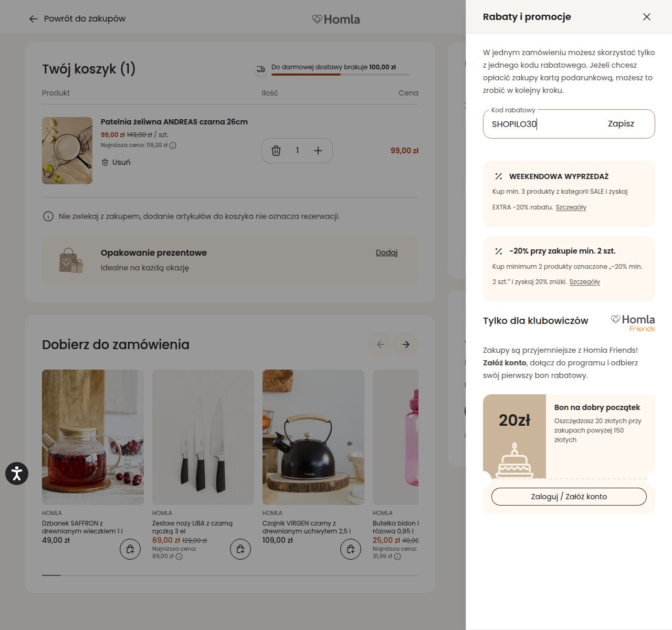
Task: Click the gift bag packaging icon
Action: [x=71, y=260]
